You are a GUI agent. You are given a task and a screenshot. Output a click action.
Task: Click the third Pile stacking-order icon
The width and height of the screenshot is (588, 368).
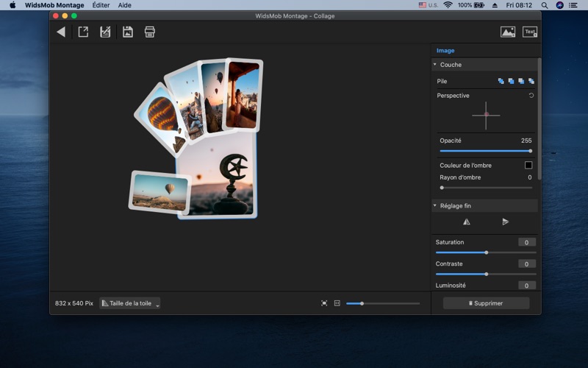click(521, 81)
